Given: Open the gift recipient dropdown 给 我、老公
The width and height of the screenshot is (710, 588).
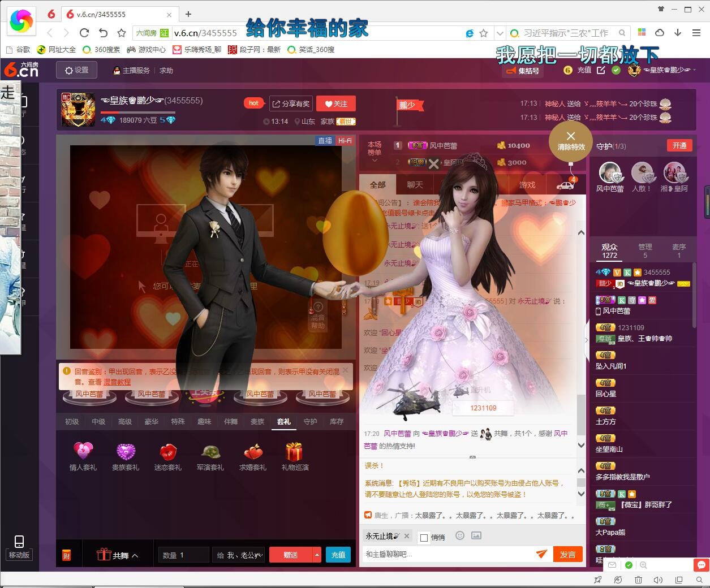Looking at the screenshot, I should [x=239, y=555].
